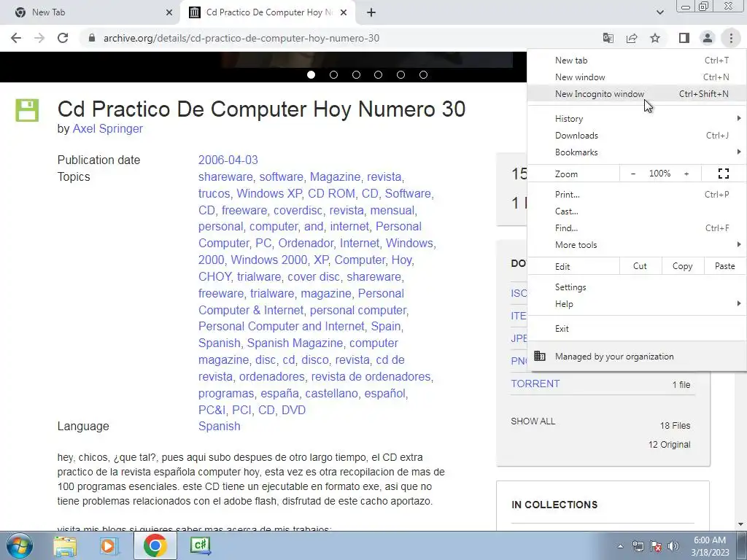Open the volume speaker tray icon
This screenshot has width=747, height=560.
point(673,546)
